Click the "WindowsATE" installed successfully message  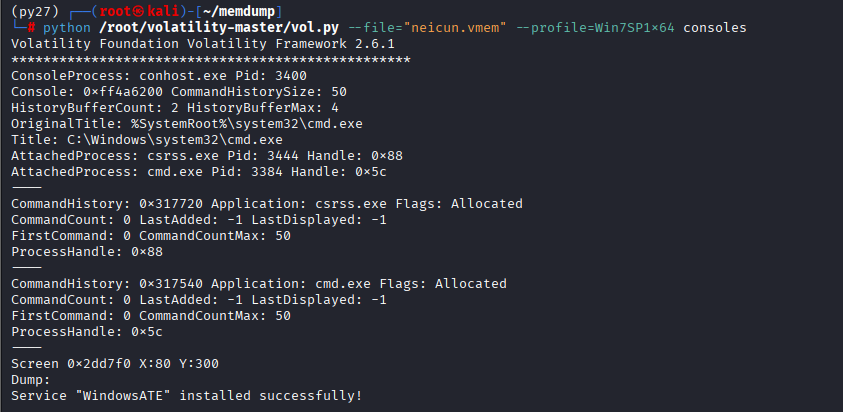tap(186, 396)
